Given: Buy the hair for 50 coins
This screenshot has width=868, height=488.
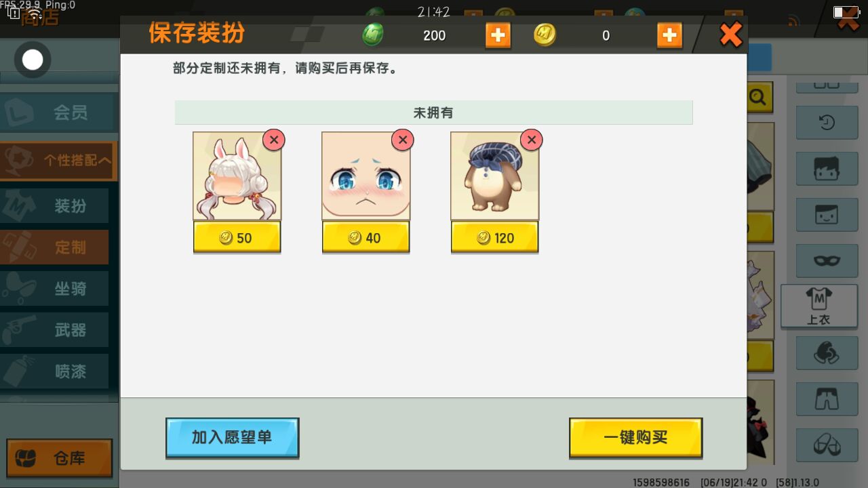Looking at the screenshot, I should tap(237, 238).
